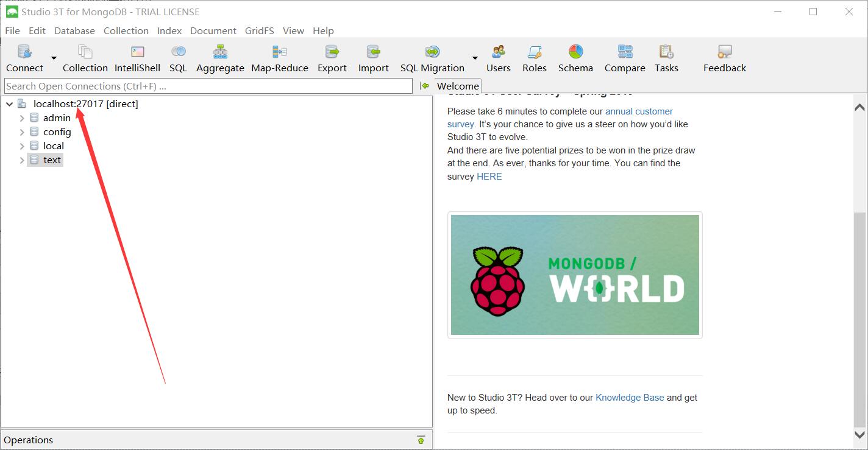Screen dimensions: 868x450
Task: Click the Welcome scrollbar down arrow
Action: [859, 435]
